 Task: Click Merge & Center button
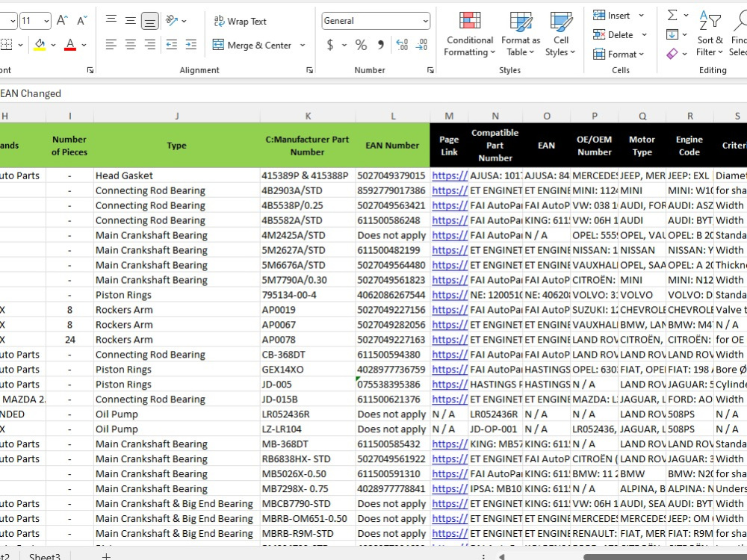coord(252,46)
